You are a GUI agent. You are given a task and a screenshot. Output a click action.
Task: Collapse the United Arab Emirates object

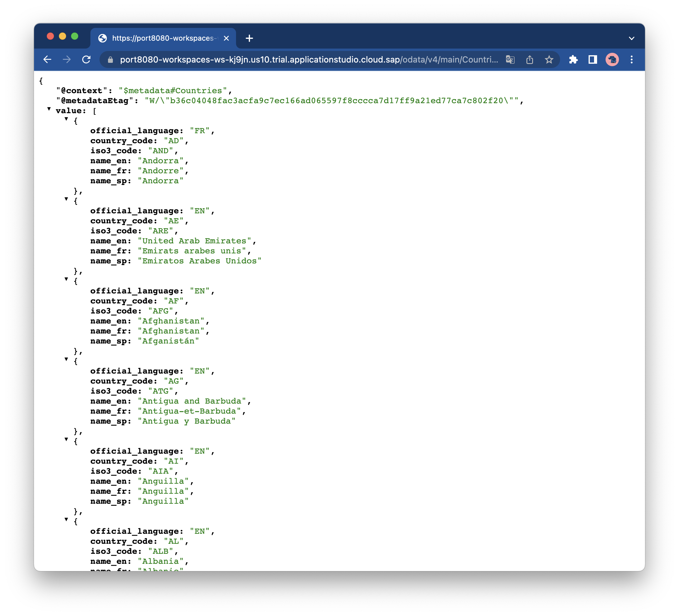click(x=66, y=199)
